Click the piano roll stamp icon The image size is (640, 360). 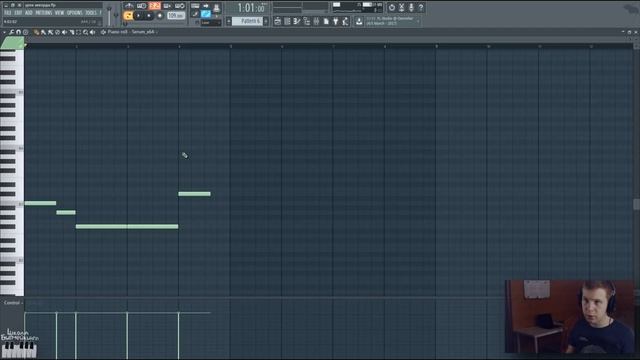[26, 32]
